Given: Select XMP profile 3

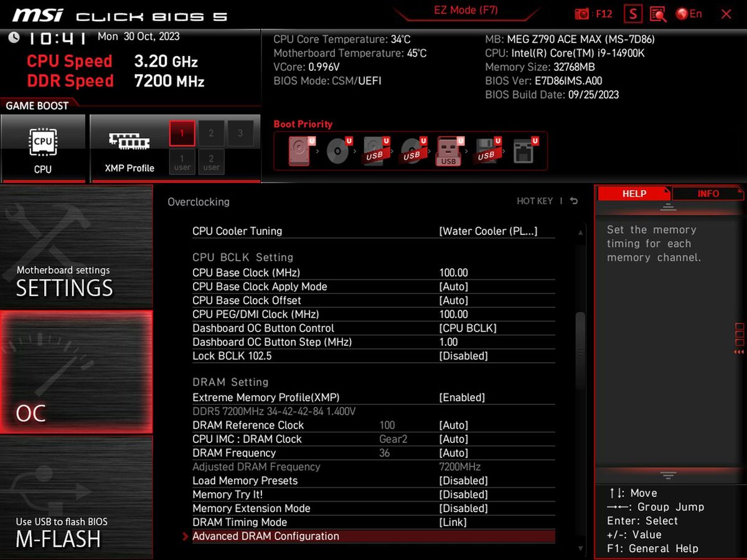Looking at the screenshot, I should [240, 133].
